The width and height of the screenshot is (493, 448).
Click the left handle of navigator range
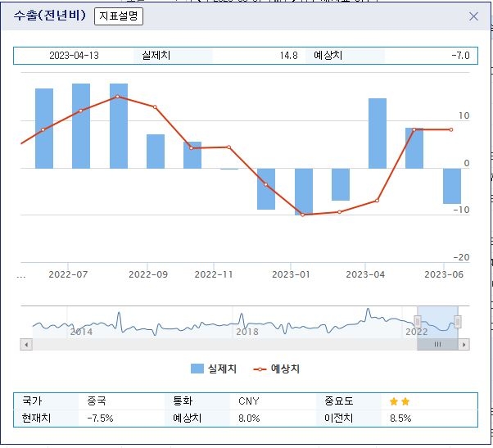418,322
